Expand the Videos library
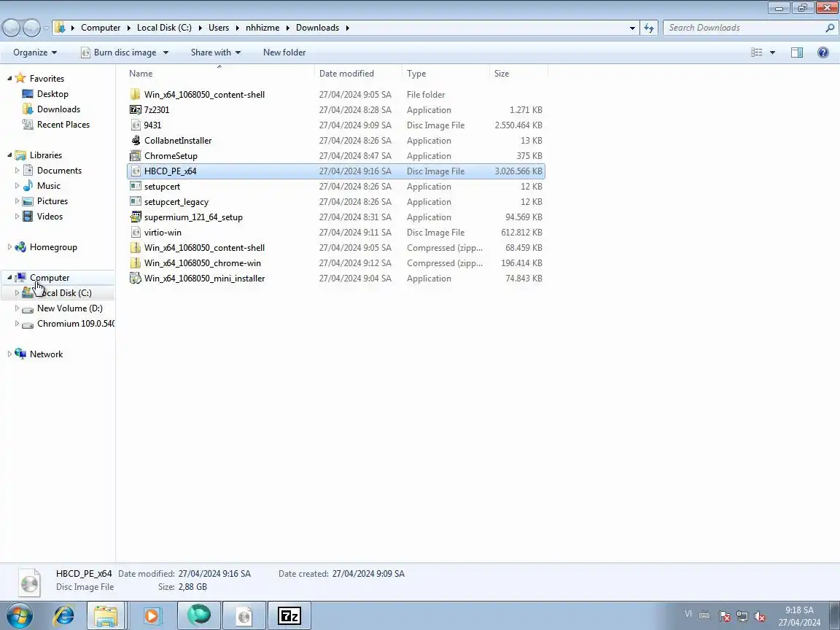The image size is (840, 630). [x=17, y=217]
